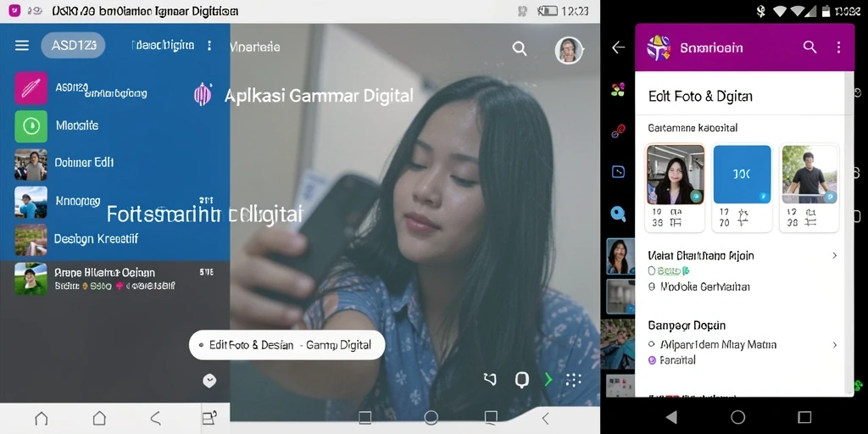
Task: Select the Modolia GerMaiitan radio option
Action: click(x=652, y=287)
